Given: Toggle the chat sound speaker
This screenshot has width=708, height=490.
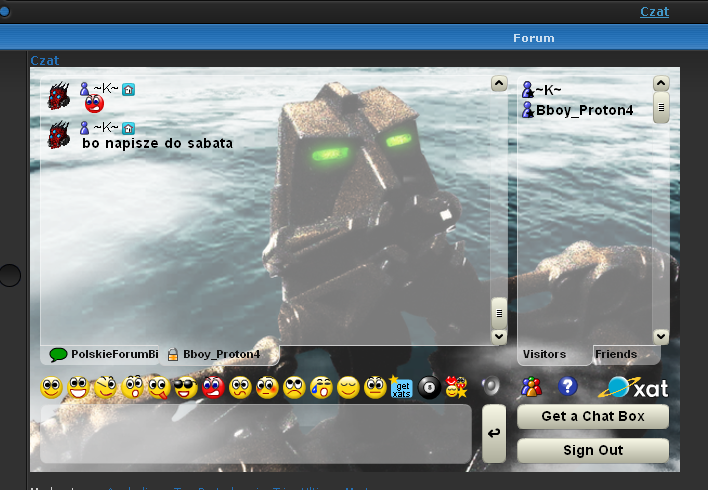Looking at the screenshot, I should (x=491, y=386).
